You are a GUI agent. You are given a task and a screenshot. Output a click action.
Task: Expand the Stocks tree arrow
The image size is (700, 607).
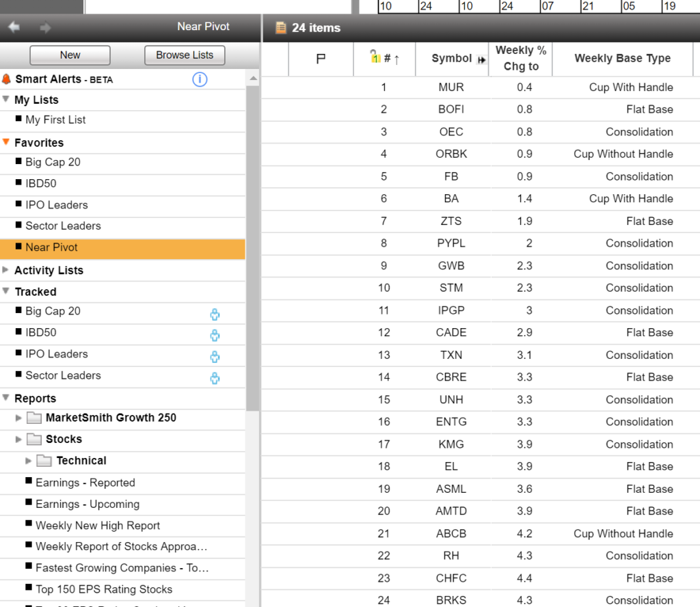(18, 439)
